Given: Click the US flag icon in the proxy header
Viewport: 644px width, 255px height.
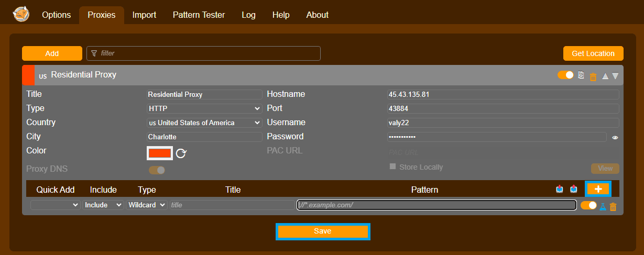Looking at the screenshot, I should click(42, 76).
